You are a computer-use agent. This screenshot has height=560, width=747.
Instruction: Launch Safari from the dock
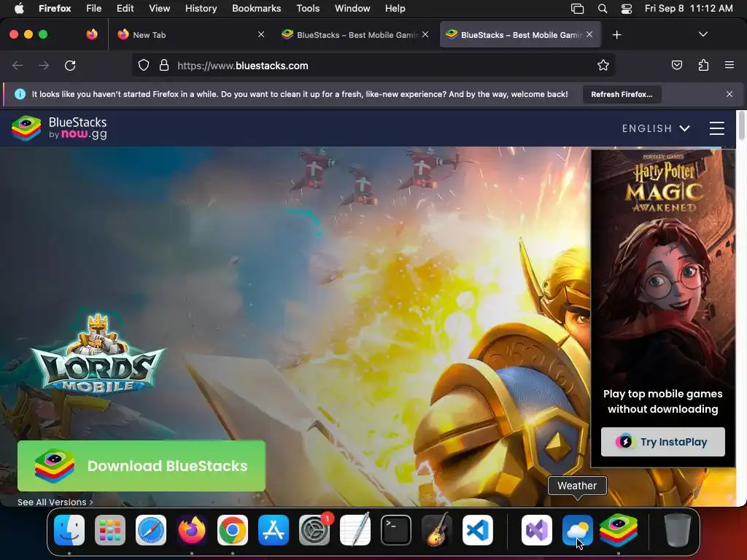151,530
